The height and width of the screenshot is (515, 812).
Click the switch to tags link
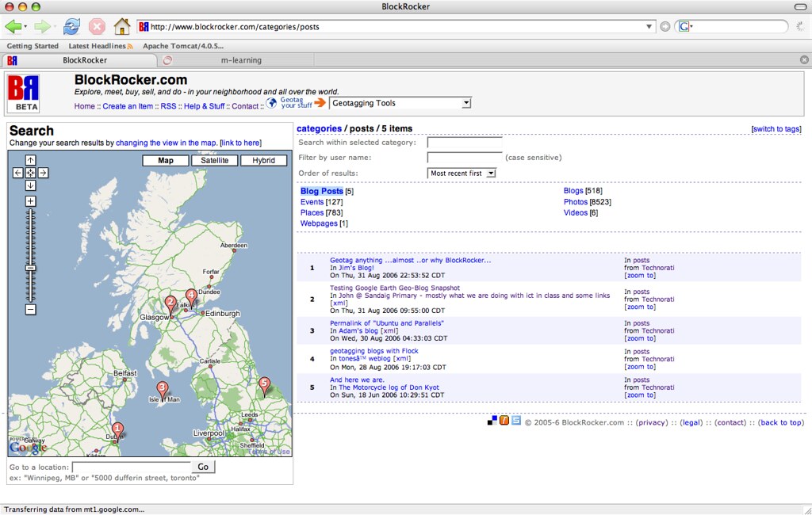776,129
